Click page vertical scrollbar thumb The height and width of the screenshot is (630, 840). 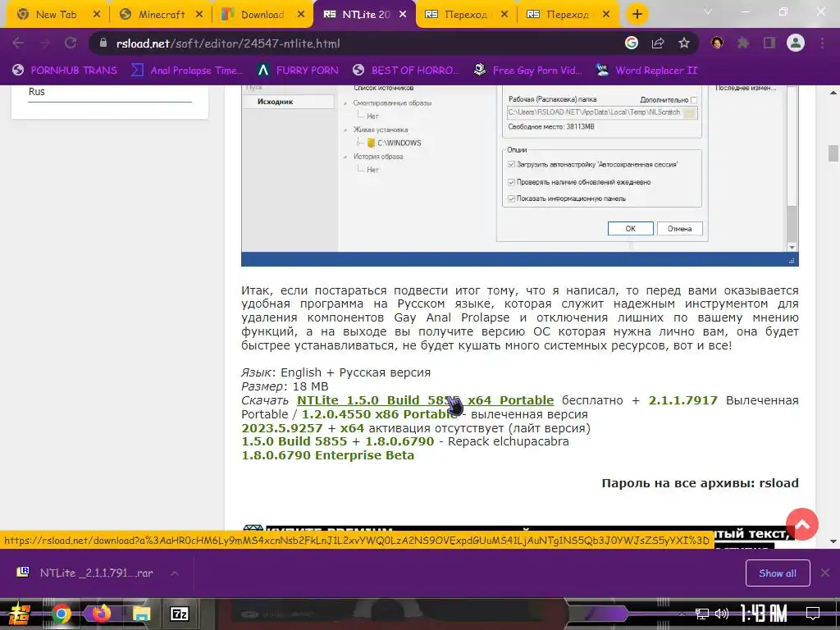[833, 153]
